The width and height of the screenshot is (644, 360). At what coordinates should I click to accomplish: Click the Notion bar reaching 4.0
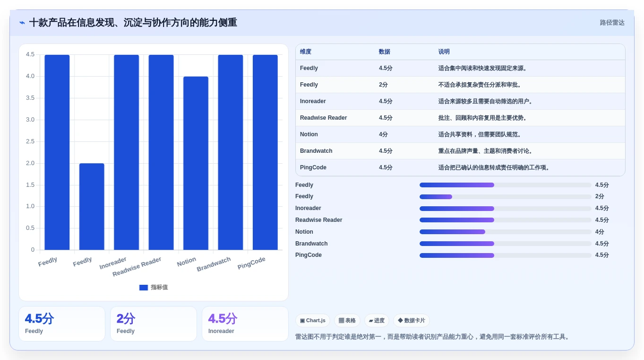click(196, 163)
